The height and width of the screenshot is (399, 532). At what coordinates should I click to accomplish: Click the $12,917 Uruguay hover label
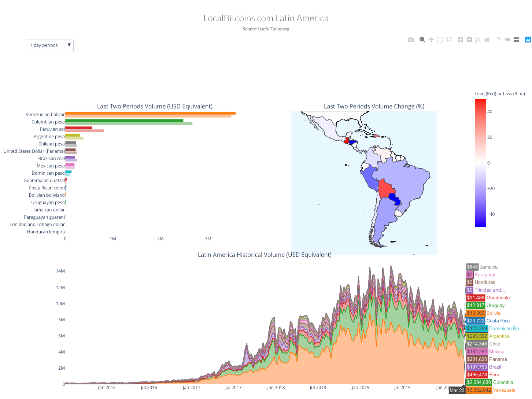pos(485,306)
